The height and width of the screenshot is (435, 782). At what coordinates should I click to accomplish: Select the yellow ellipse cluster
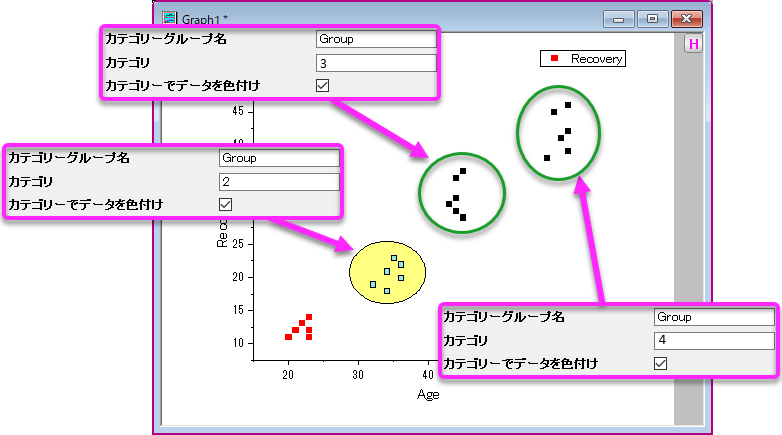coord(388,272)
